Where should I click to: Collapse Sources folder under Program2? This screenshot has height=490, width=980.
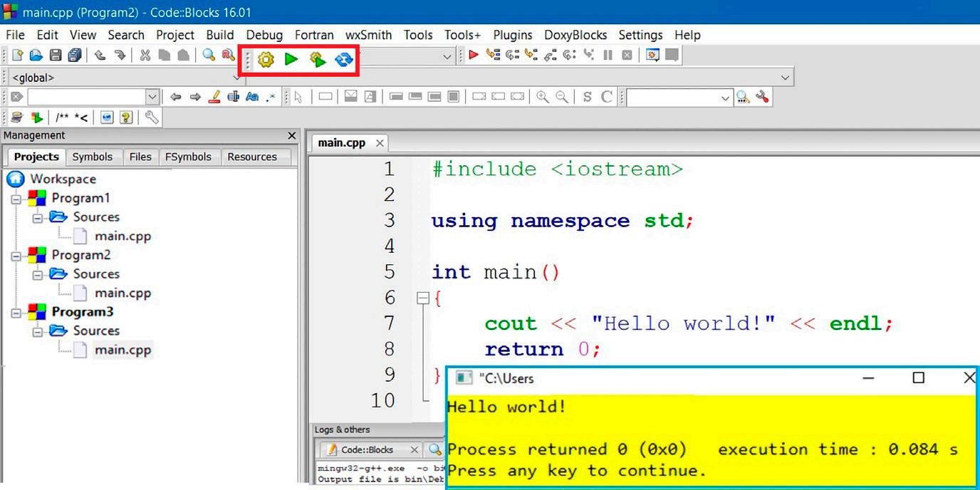[x=38, y=274]
